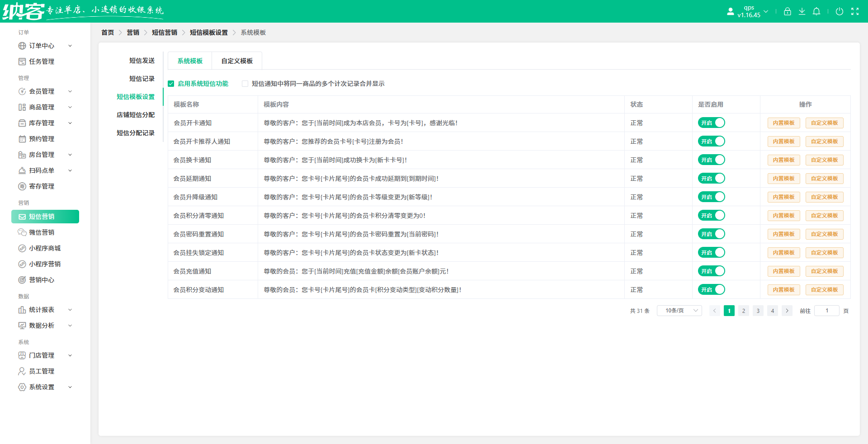This screenshot has height=444, width=868.
Task: Click the 小程序营销 icon
Action: [x=22, y=264]
